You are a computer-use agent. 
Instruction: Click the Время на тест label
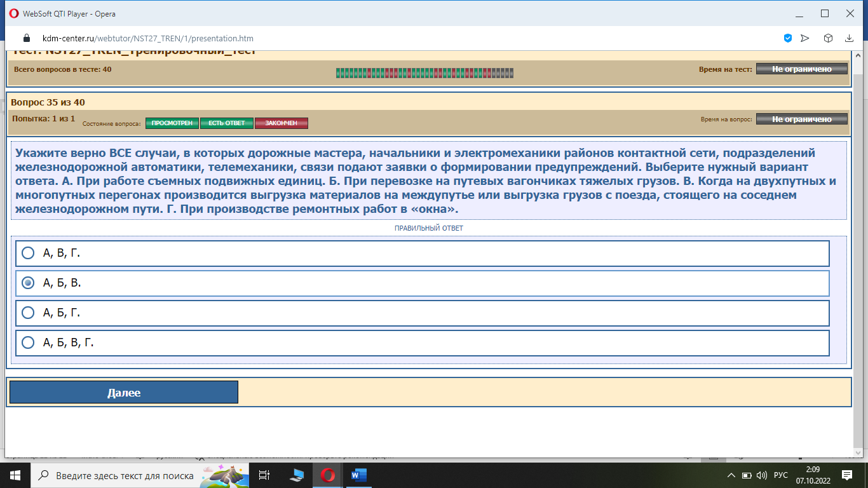click(726, 69)
